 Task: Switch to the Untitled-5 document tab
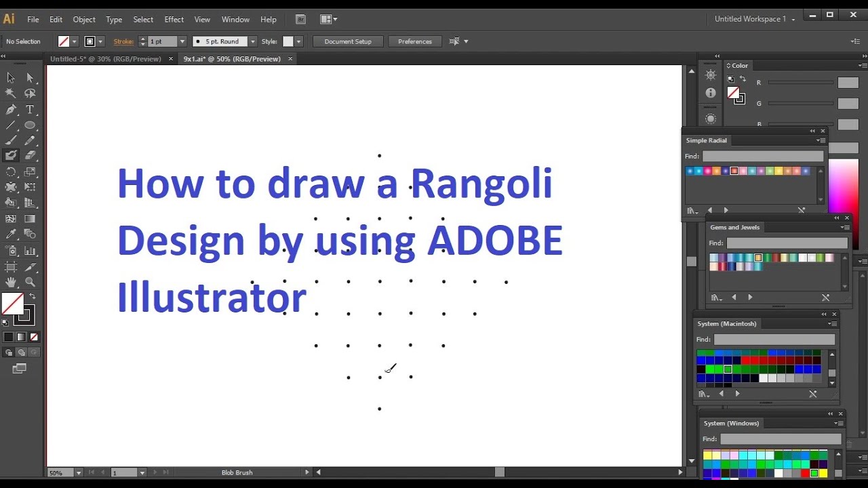[x=106, y=59]
